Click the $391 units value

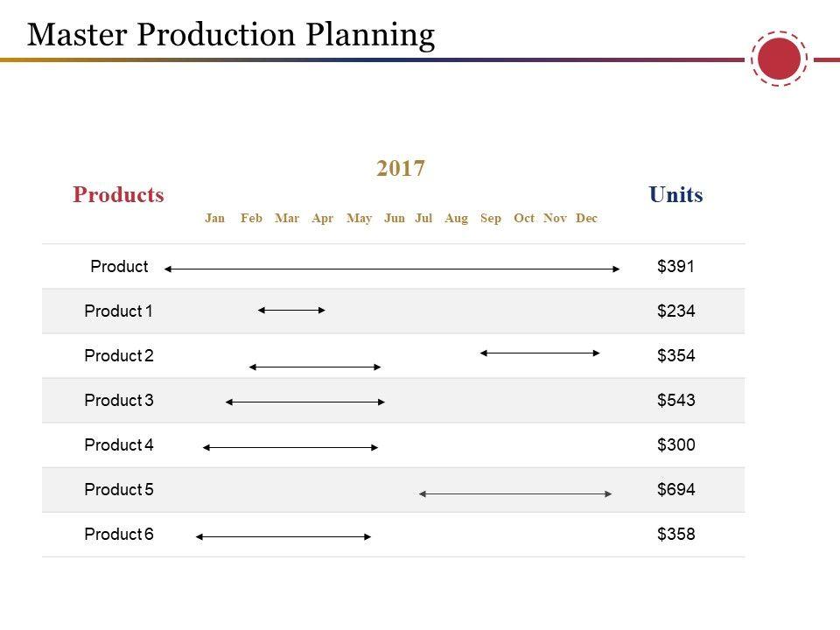pos(675,267)
